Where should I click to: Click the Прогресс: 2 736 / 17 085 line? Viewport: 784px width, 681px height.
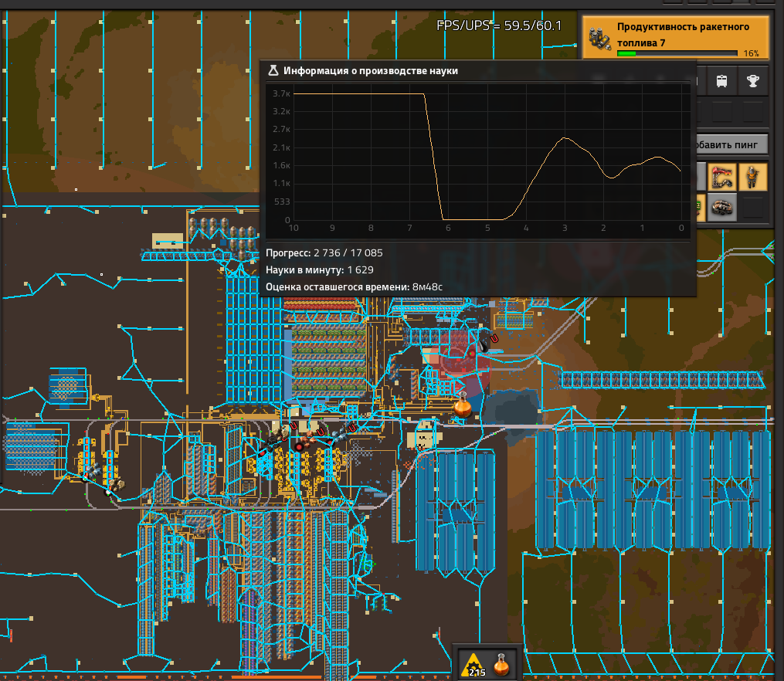point(324,252)
